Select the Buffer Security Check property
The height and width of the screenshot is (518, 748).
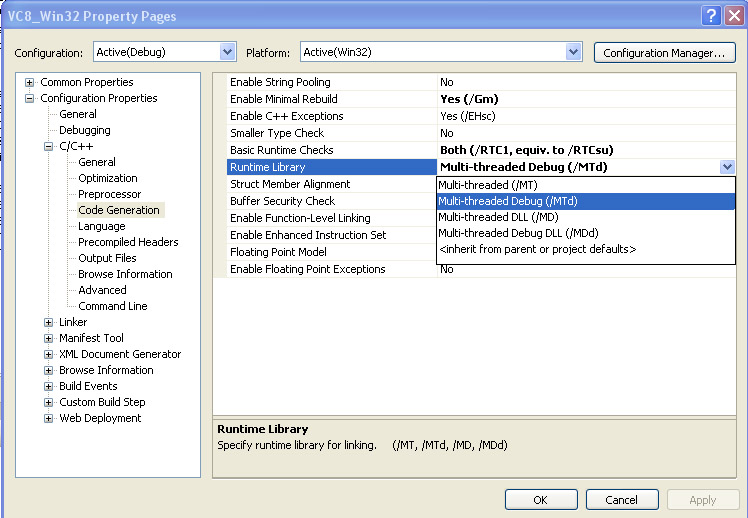[332, 201]
